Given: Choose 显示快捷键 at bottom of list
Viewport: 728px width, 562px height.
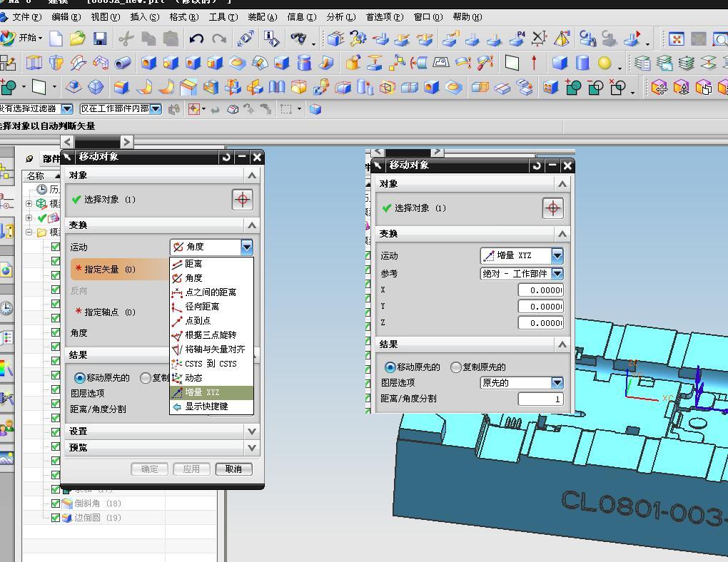Looking at the screenshot, I should tap(211, 407).
